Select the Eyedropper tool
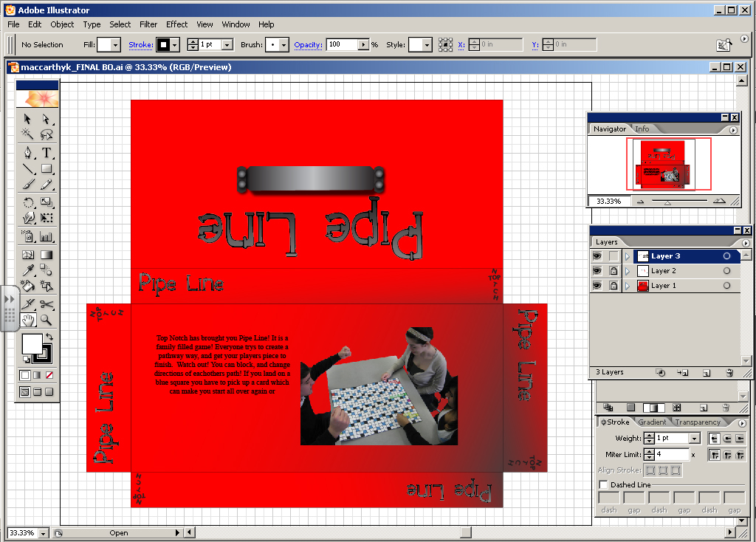This screenshot has height=542, width=756. (28, 270)
